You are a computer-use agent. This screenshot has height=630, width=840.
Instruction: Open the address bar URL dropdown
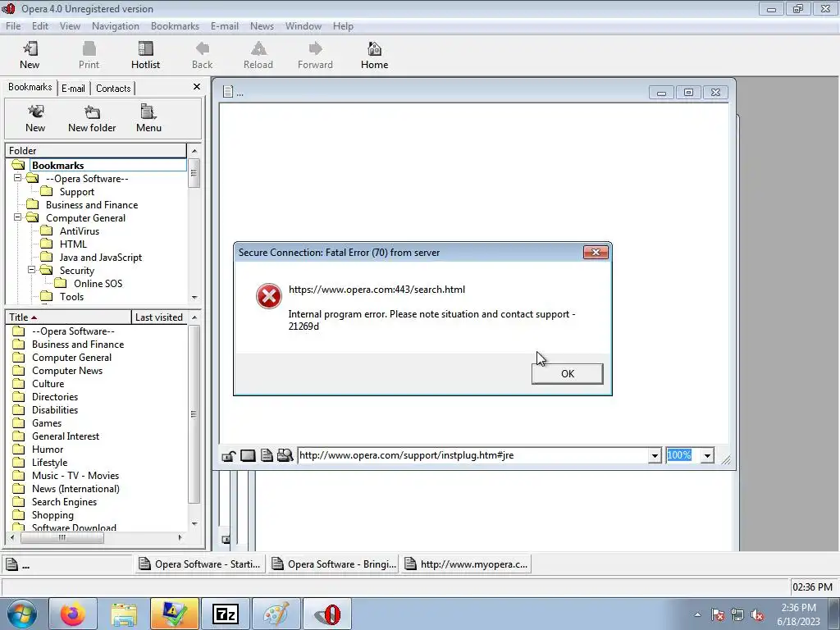tap(655, 456)
